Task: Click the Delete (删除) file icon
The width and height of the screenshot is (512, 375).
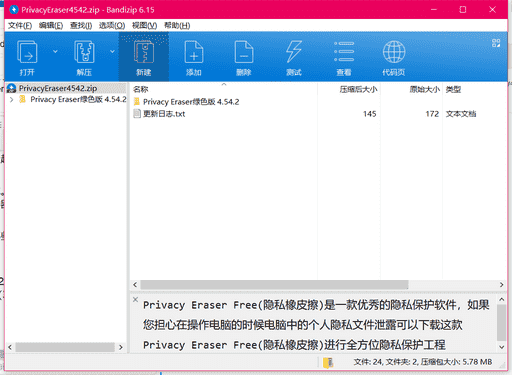Action: click(x=244, y=52)
